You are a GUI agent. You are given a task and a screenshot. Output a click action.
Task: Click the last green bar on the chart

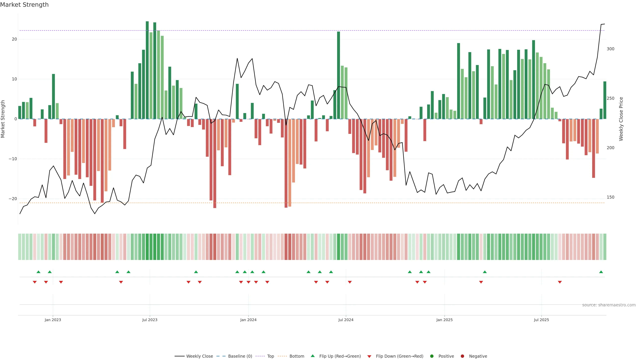pos(605,100)
